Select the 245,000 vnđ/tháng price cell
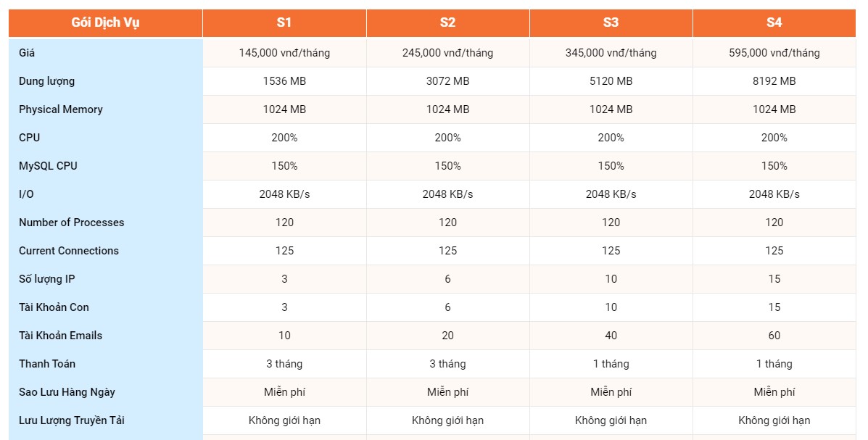This screenshot has height=440, width=868. point(447,53)
